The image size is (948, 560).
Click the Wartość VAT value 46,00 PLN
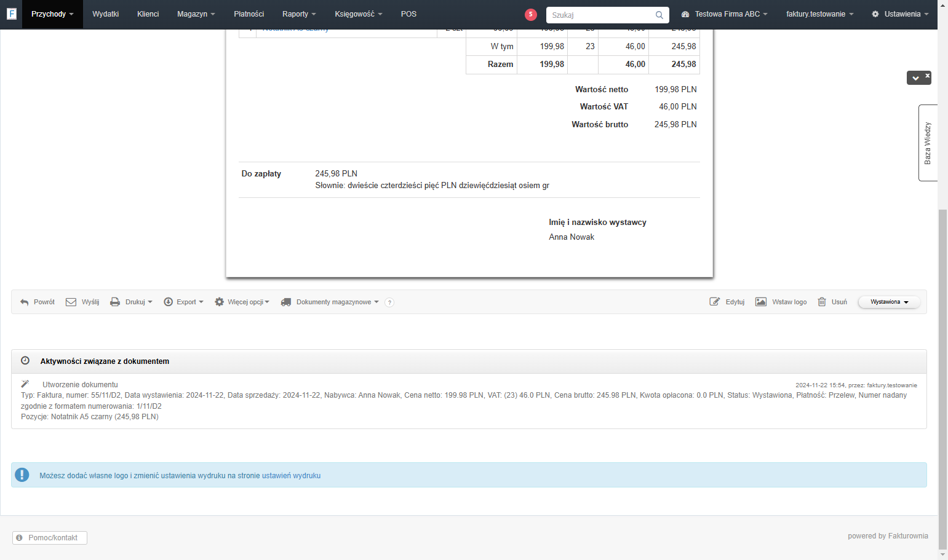[678, 106]
